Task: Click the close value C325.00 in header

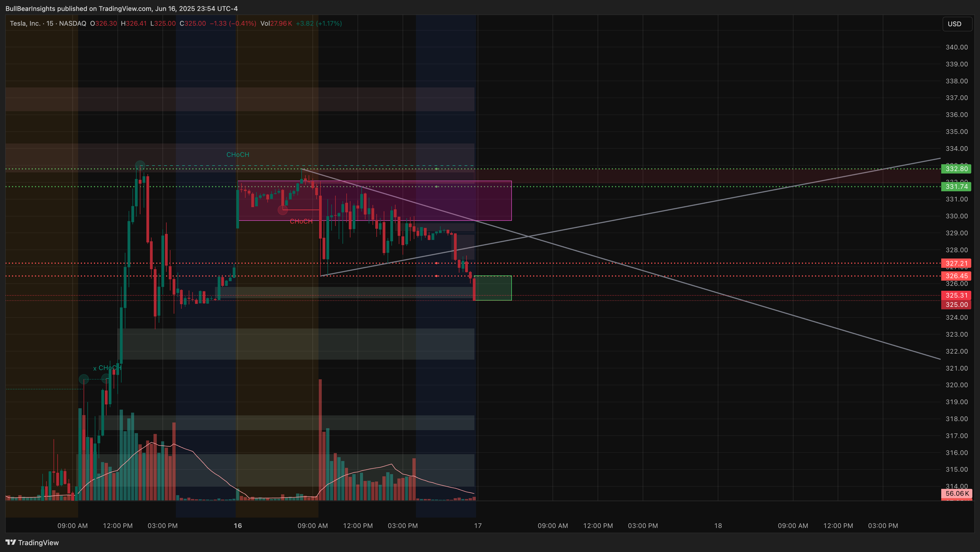Action: point(193,24)
